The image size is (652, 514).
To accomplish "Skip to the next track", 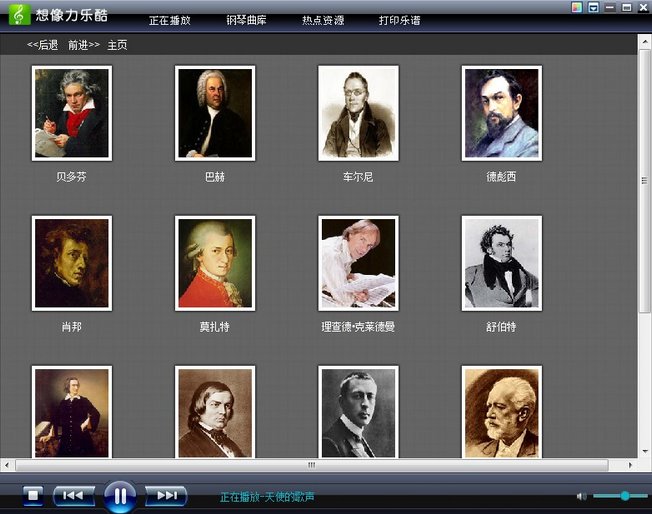I will pyautogui.click(x=166, y=495).
